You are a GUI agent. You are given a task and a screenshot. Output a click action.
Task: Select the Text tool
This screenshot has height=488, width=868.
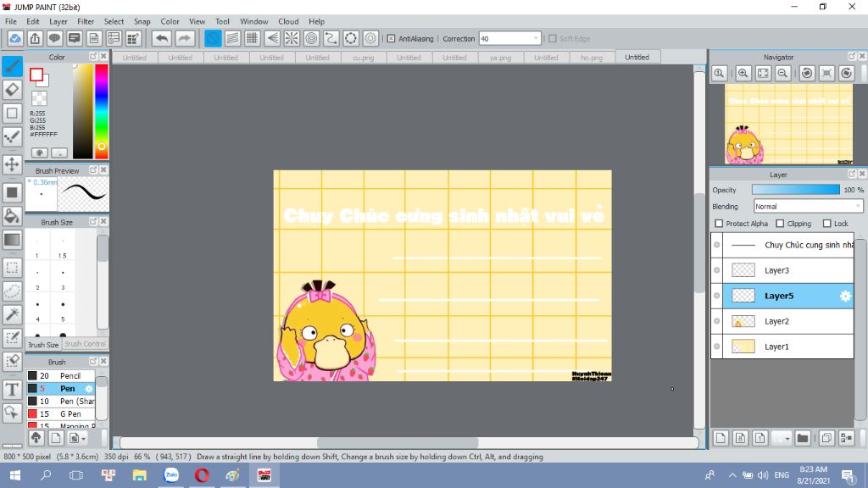[12, 390]
